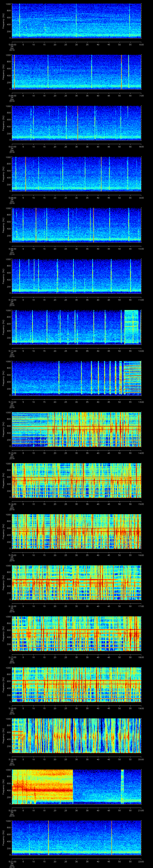
Task: Pick the 5:16:00 spectrogram panel
Action: point(77,582)
